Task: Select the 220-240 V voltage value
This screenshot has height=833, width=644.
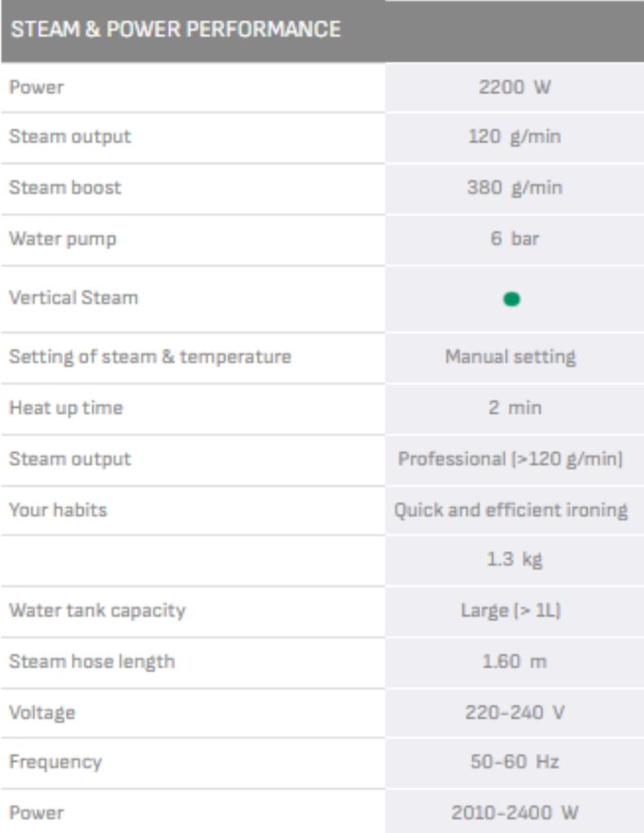Action: coord(515,712)
